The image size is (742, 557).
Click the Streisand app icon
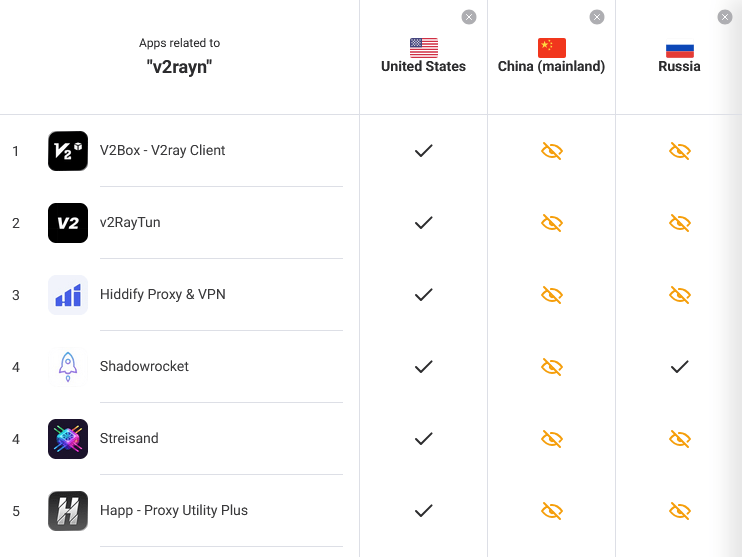coord(68,439)
